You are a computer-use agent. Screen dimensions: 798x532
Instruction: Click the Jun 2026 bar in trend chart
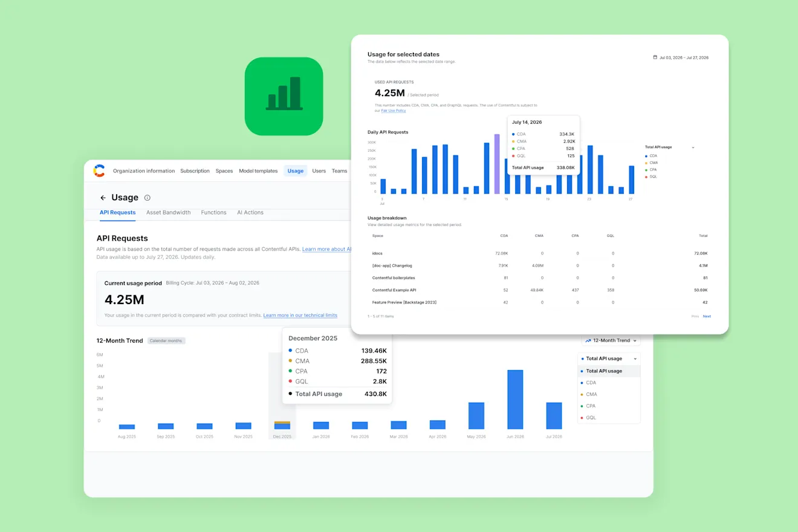[x=515, y=400]
